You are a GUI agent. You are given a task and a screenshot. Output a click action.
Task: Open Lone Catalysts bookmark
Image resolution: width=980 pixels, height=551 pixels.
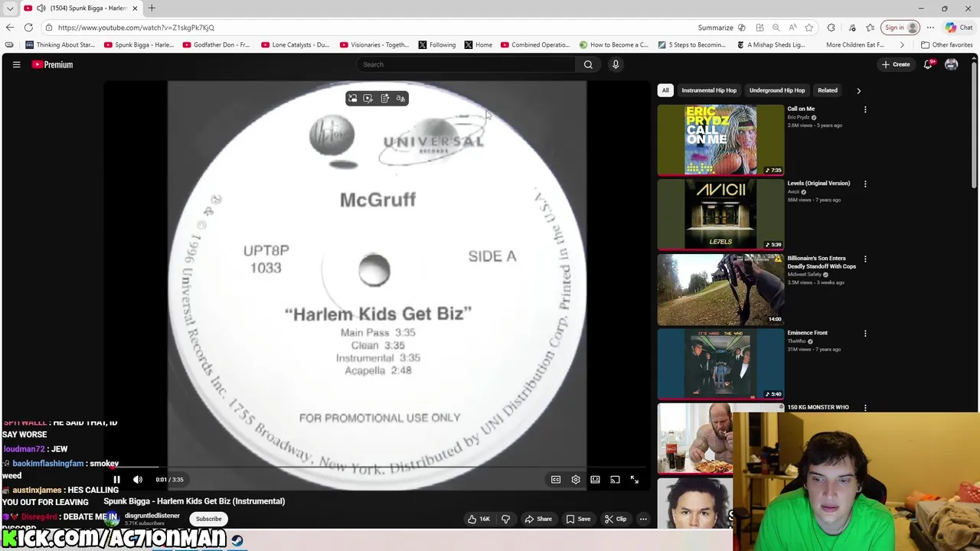(x=296, y=45)
